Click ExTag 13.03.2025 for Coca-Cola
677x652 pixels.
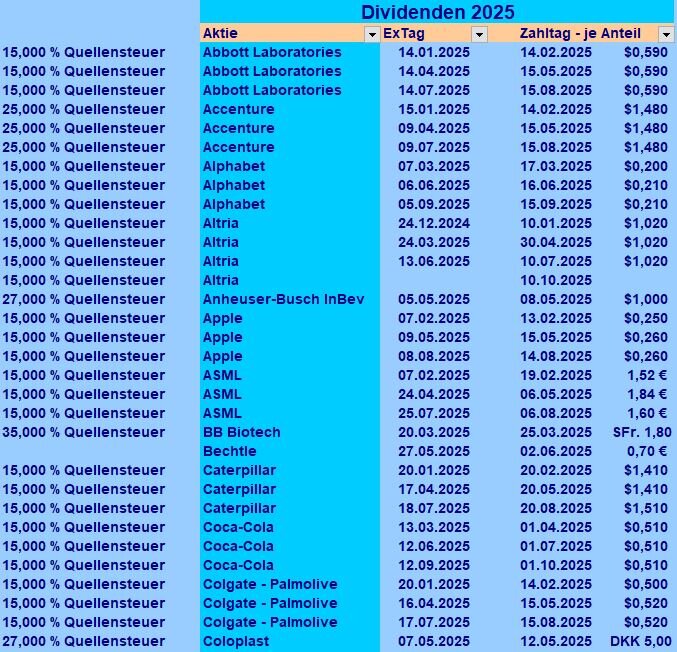(434, 527)
